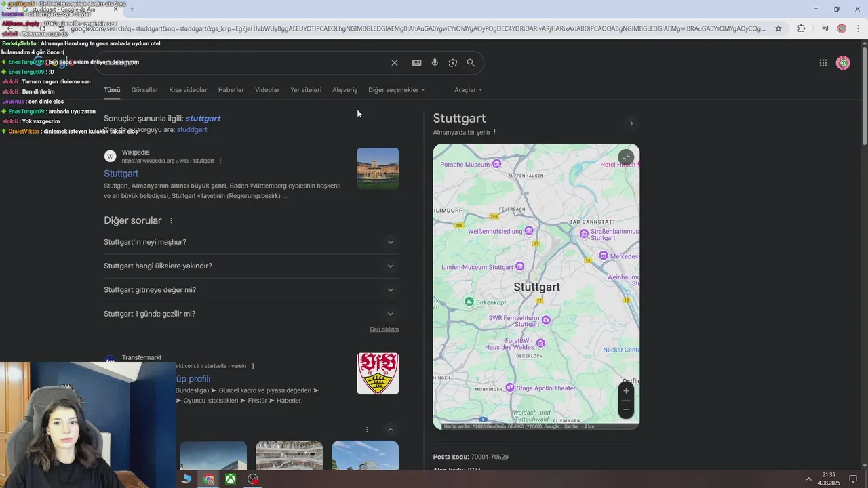Open Şartlar terms link on map
This screenshot has width=868, height=488.
pyautogui.click(x=571, y=426)
